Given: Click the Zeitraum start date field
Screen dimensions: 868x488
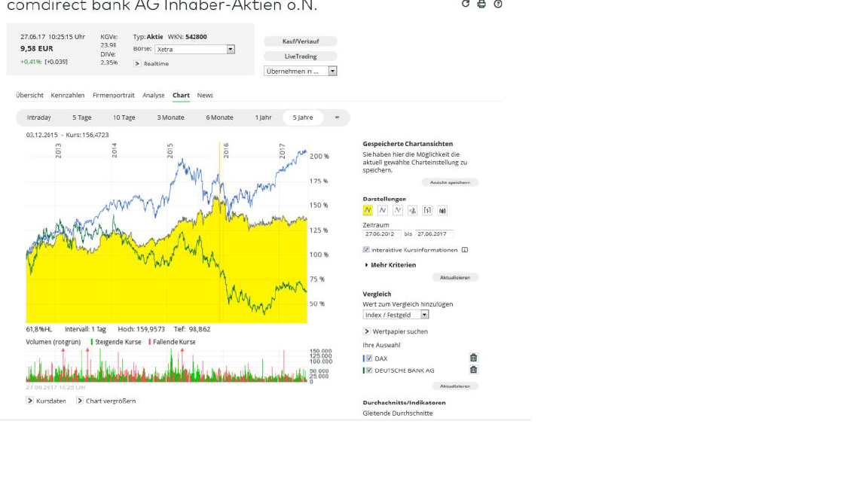Looking at the screenshot, I should 381,234.
